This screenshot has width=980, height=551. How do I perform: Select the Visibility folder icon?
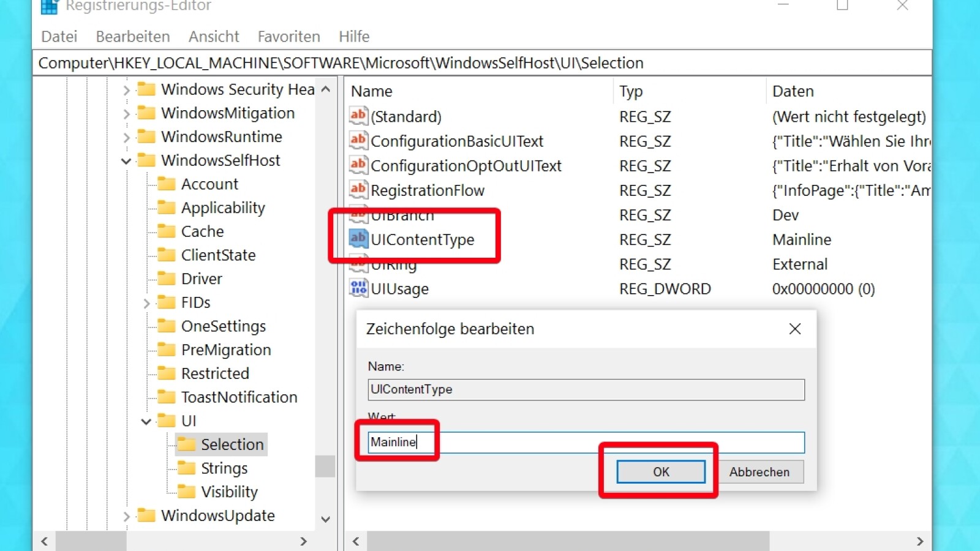coord(186,492)
